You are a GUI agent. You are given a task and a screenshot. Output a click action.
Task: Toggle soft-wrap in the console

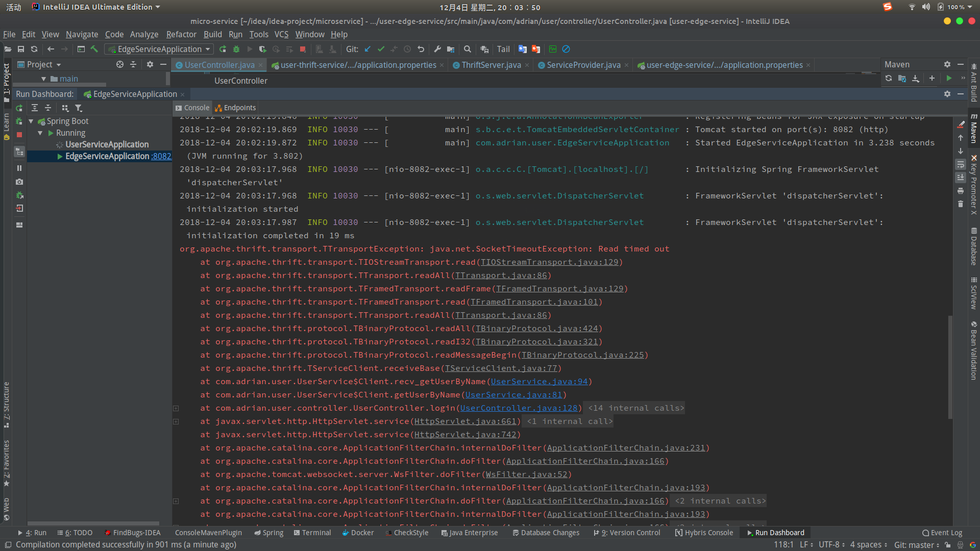tap(961, 164)
